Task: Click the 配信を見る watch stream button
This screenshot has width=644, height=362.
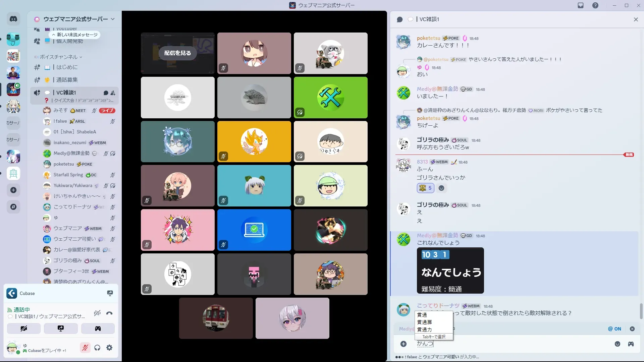Action: click(x=177, y=53)
